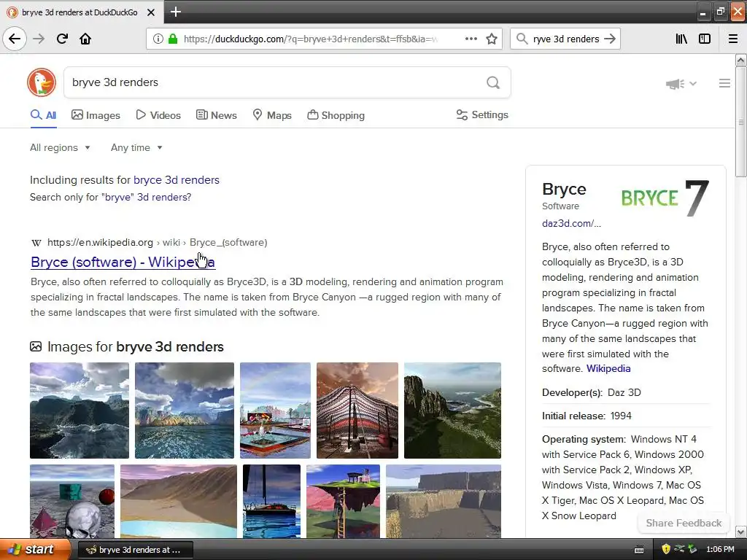Switch to the News tab
Viewport: 747px width, 560px height.
point(216,115)
